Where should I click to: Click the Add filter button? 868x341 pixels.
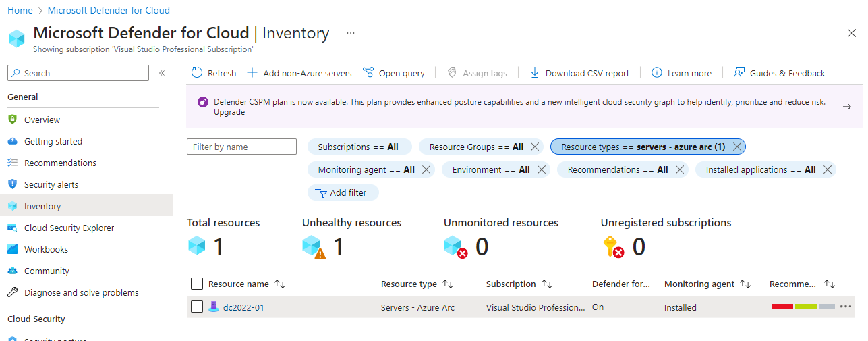(x=343, y=192)
